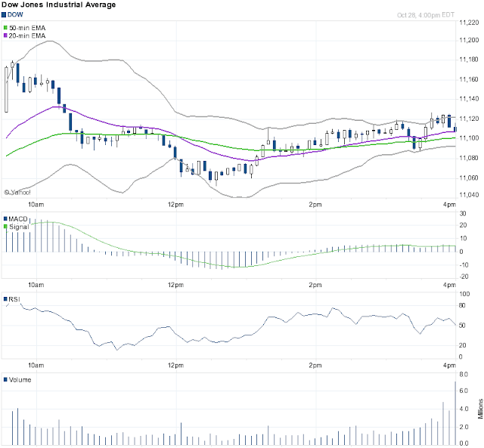Click the RSI axis value 80
The image size is (484, 448).
click(462, 305)
